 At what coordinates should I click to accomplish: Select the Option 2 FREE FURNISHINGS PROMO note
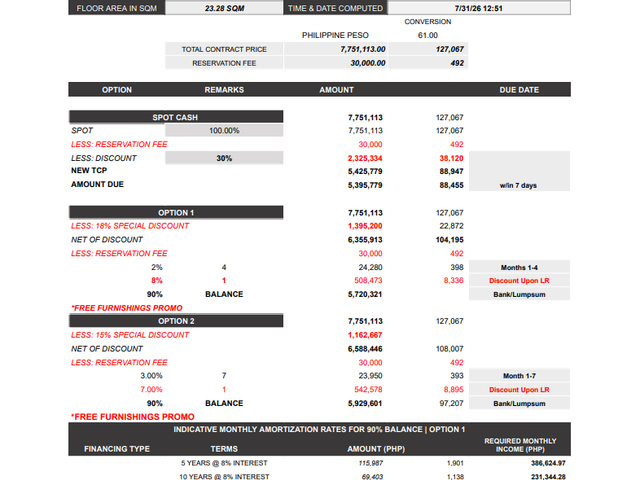click(x=133, y=417)
